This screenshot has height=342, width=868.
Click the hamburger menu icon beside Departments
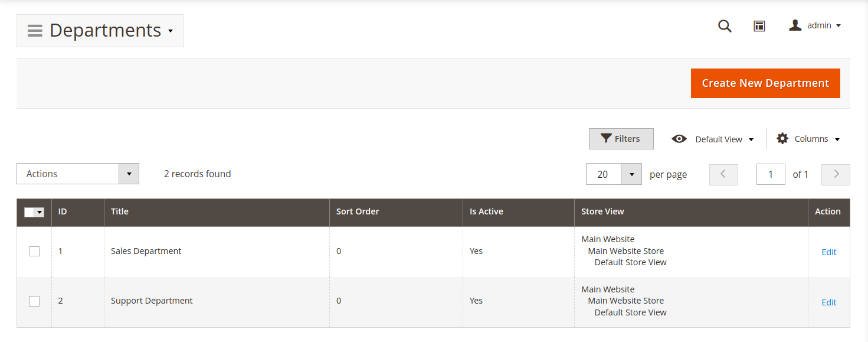click(x=35, y=31)
